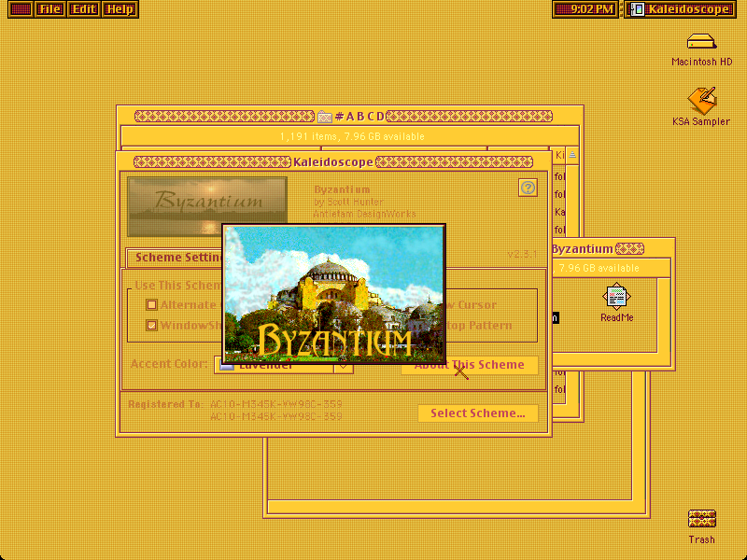Enable the Alternate checkbox

[151, 305]
